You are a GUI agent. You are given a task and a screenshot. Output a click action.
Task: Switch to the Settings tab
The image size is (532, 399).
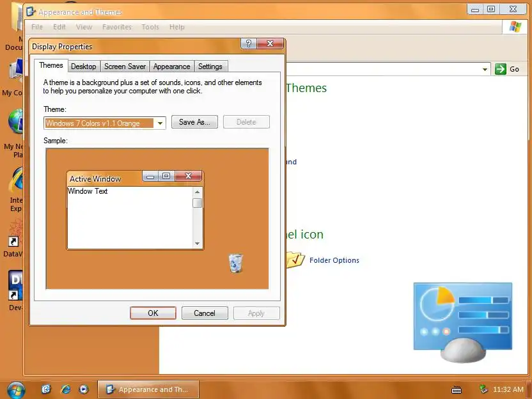tap(210, 66)
